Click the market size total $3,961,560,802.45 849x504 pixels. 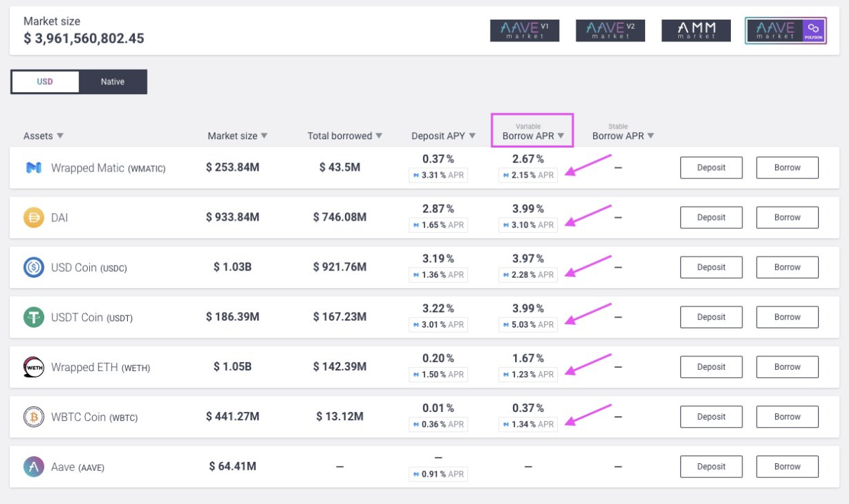pyautogui.click(x=84, y=39)
